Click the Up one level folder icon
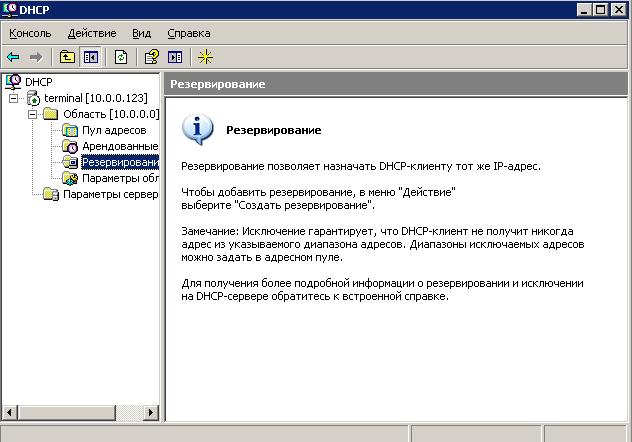The height and width of the screenshot is (442, 632). (x=67, y=57)
